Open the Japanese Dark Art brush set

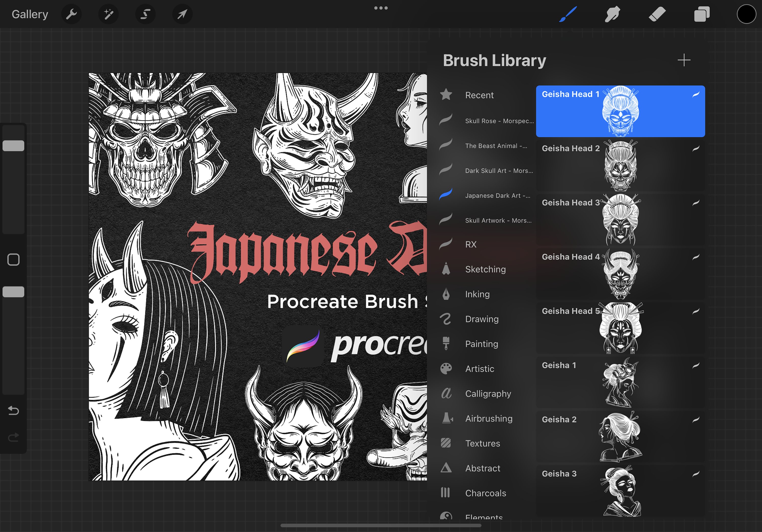[x=485, y=196]
